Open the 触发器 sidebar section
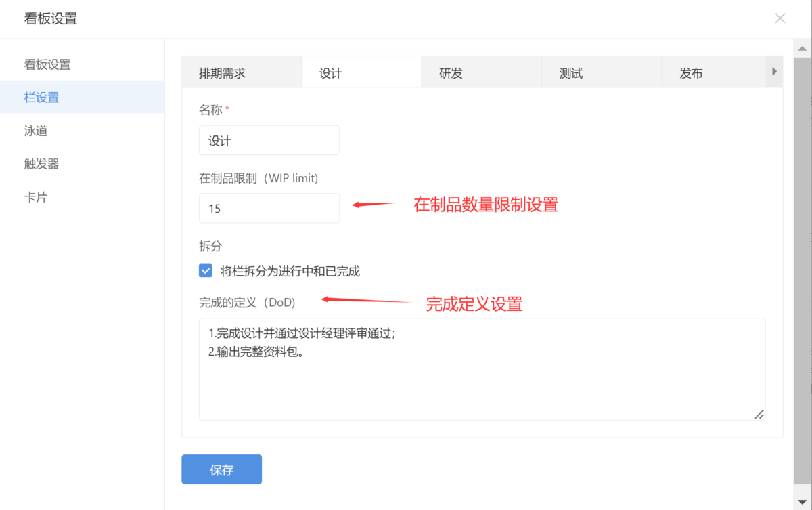 (x=42, y=164)
